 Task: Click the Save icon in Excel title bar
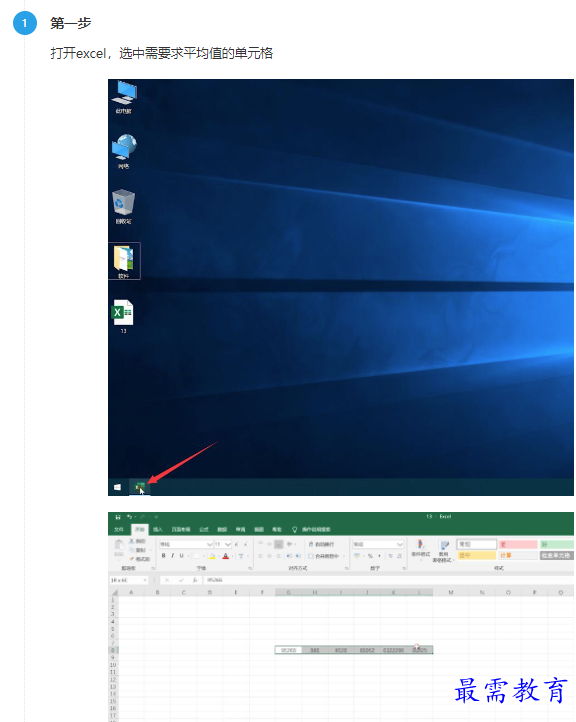tap(118, 517)
